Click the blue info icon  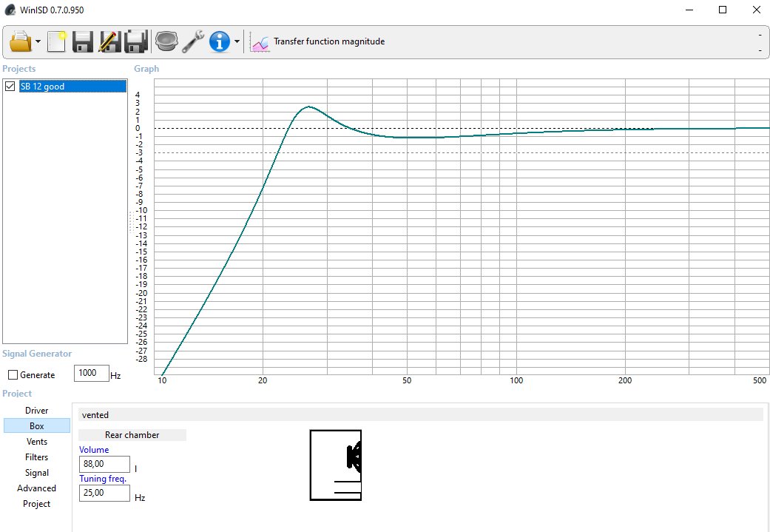220,41
